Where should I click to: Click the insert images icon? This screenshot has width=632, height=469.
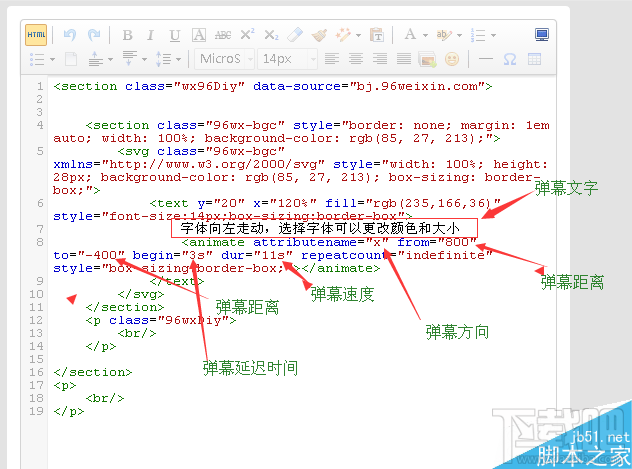tap(427, 59)
